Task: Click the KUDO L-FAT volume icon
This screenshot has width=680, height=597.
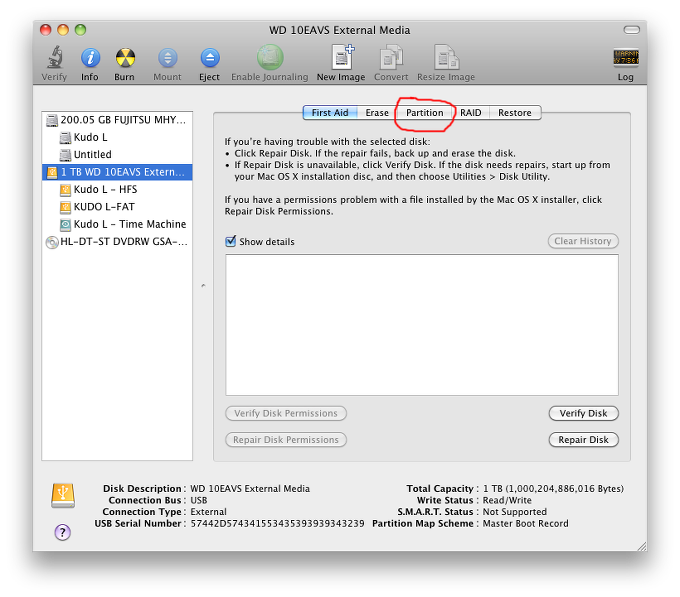Action: [65, 207]
